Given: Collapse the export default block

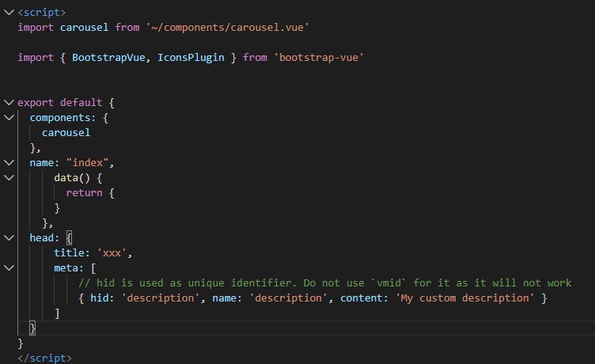Looking at the screenshot, I should pyautogui.click(x=9, y=103).
